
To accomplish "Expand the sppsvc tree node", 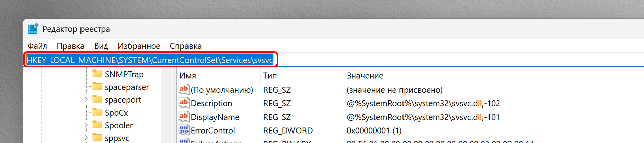I will 86,138.
